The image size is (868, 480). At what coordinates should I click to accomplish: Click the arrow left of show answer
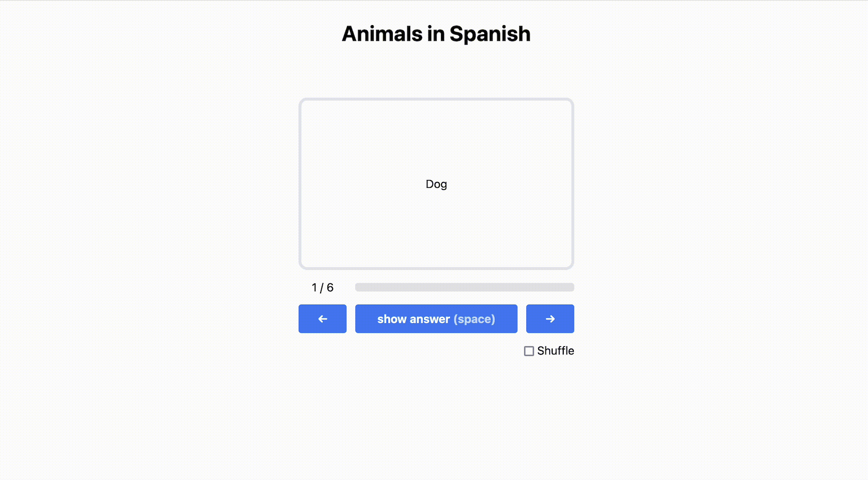322,319
